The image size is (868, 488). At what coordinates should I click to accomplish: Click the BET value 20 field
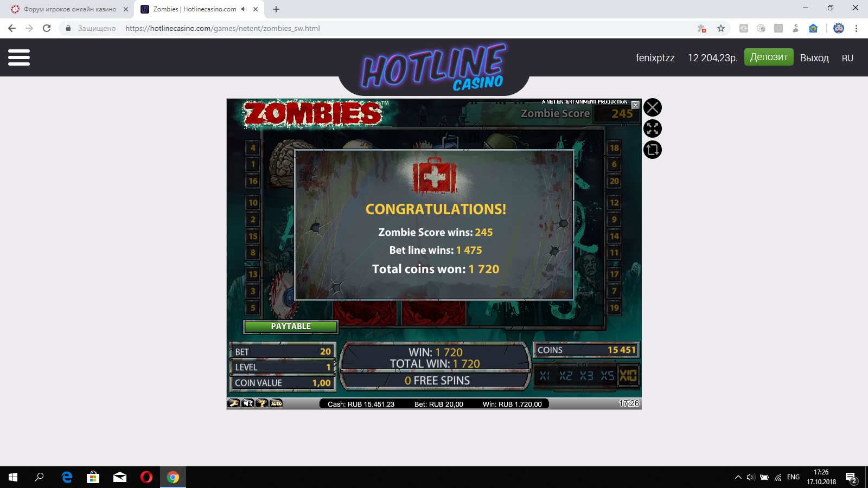(x=283, y=351)
